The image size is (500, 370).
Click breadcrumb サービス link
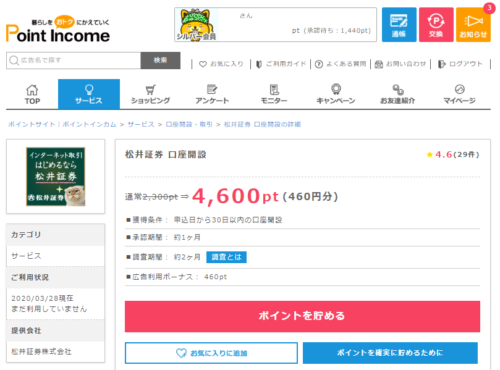coord(141,124)
